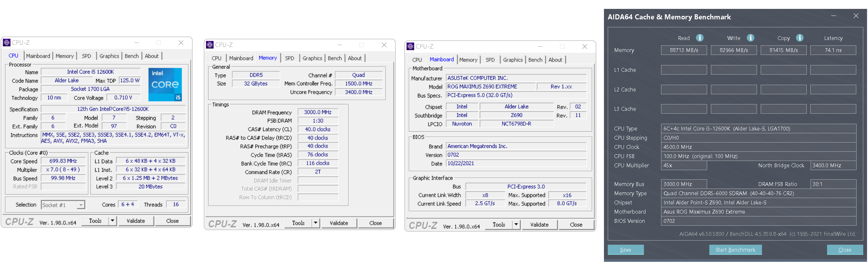Select SPD tab in the CPU-Z Memory window
The image size is (868, 265).
(289, 58)
